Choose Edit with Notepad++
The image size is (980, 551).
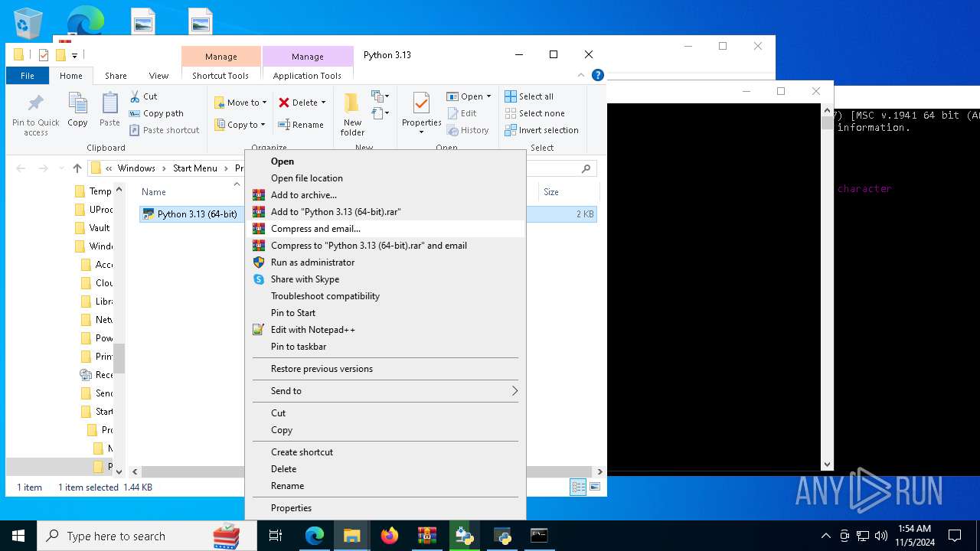pyautogui.click(x=385, y=330)
